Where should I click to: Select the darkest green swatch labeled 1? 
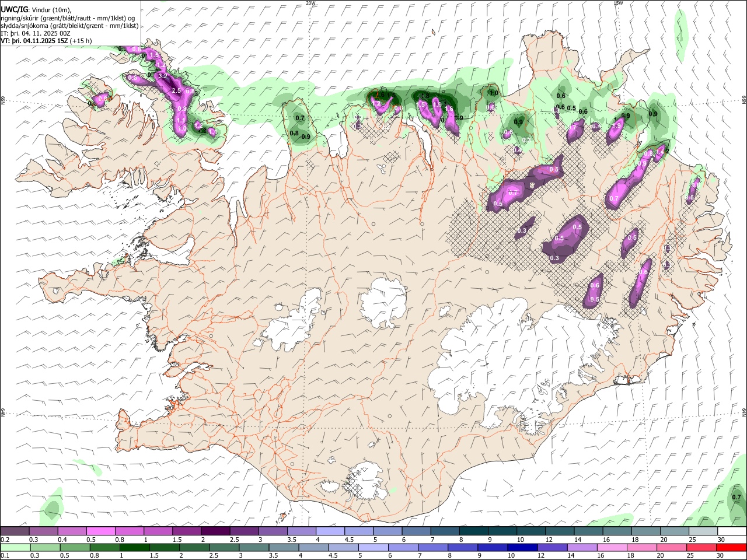click(134, 547)
